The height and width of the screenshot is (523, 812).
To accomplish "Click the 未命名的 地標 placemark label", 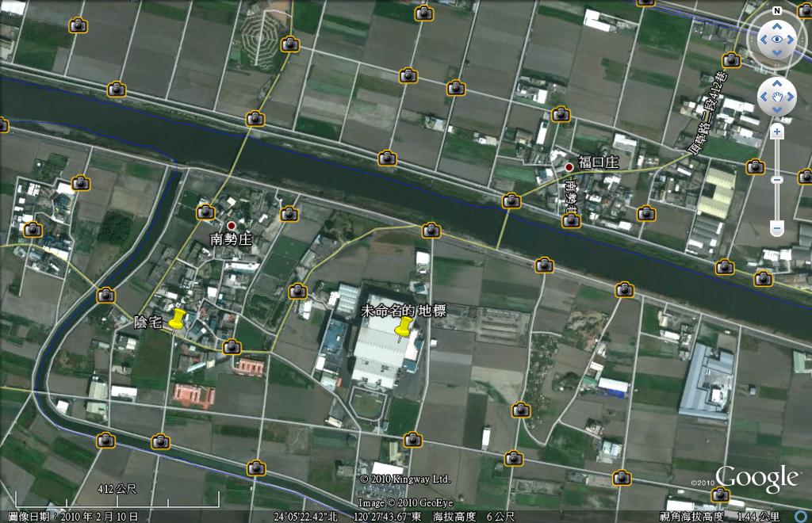I will coord(403,311).
